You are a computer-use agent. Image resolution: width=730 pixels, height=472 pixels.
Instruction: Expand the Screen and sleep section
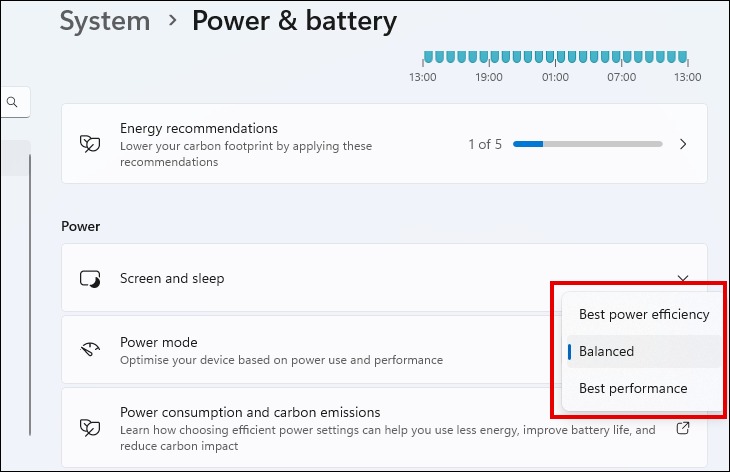[683, 278]
